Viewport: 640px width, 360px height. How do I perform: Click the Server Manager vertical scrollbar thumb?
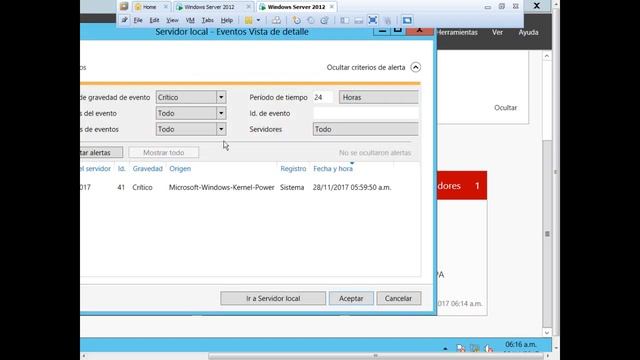pyautogui.click(x=547, y=233)
